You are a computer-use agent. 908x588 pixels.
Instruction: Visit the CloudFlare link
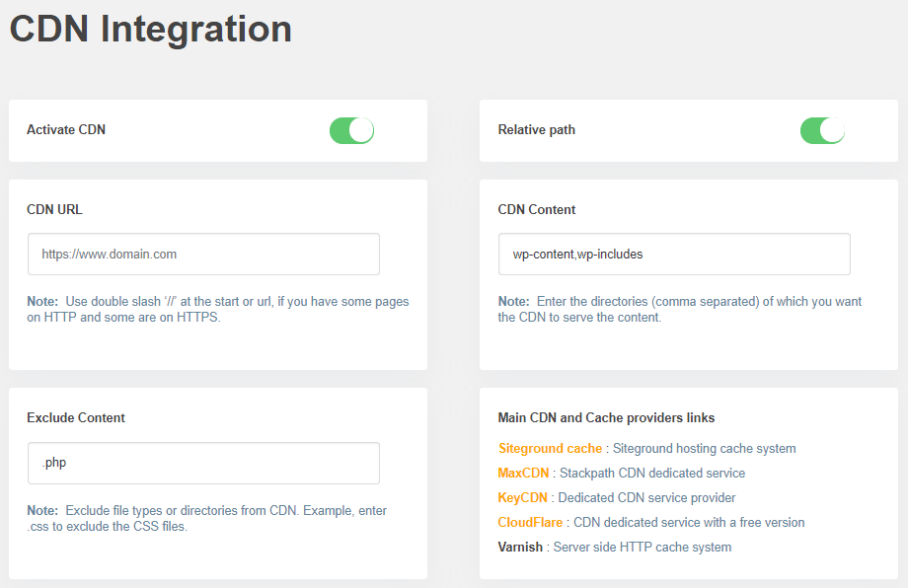click(x=530, y=522)
